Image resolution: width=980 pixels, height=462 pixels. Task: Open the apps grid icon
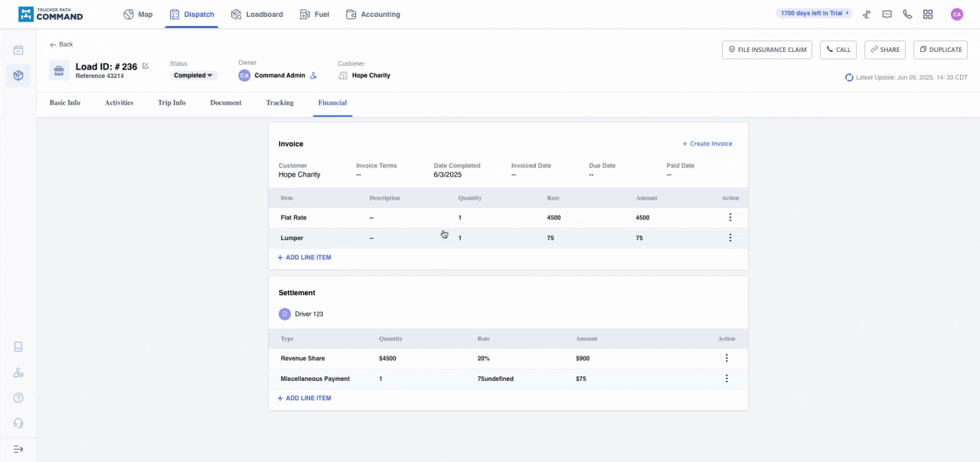[x=928, y=14]
